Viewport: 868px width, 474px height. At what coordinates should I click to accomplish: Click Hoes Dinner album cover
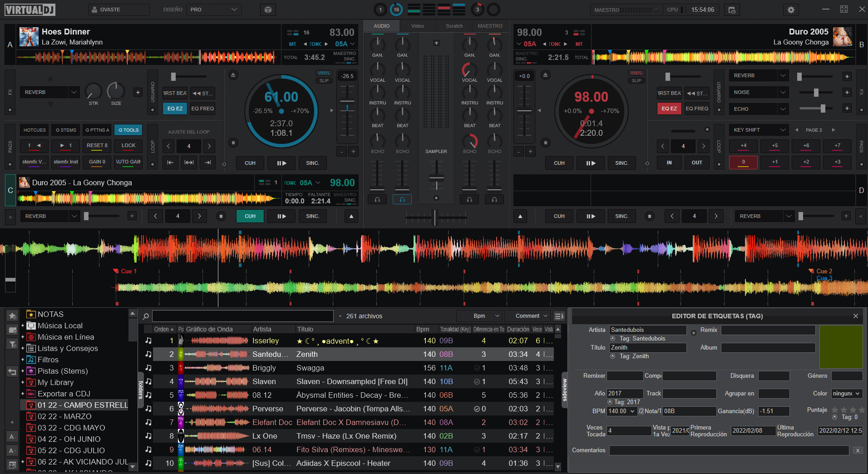[29, 36]
